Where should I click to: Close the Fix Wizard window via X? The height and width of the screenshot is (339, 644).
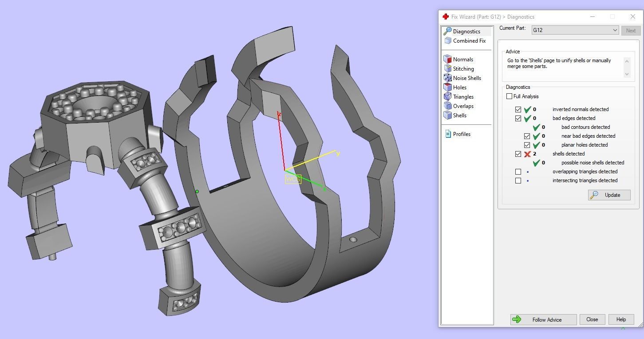[x=632, y=17]
